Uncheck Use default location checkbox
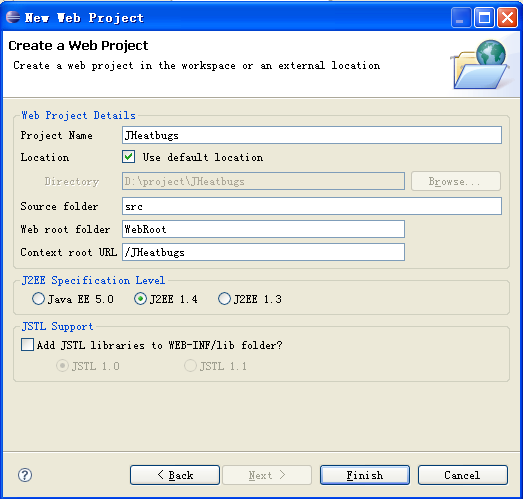The height and width of the screenshot is (499, 523). [x=128, y=157]
